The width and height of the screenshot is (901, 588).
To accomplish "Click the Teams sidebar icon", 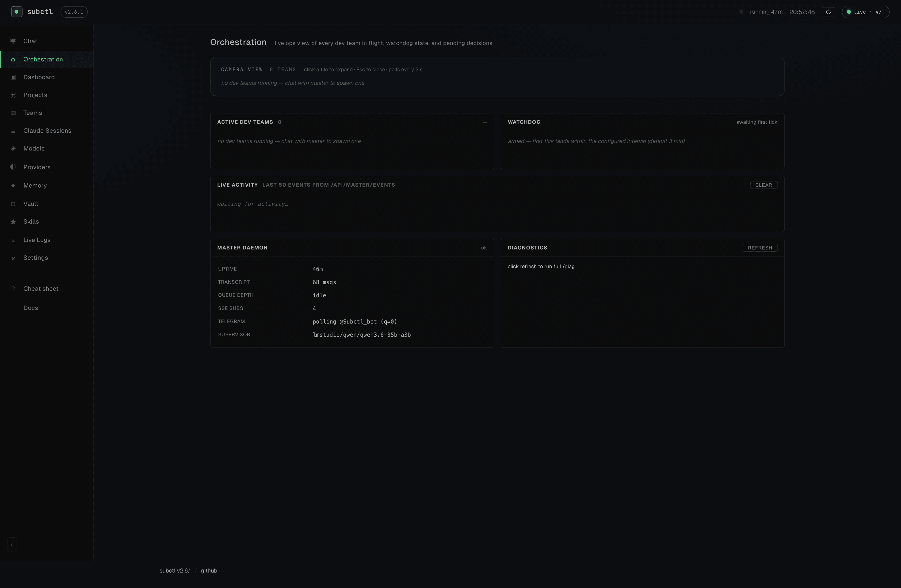I will 13,113.
